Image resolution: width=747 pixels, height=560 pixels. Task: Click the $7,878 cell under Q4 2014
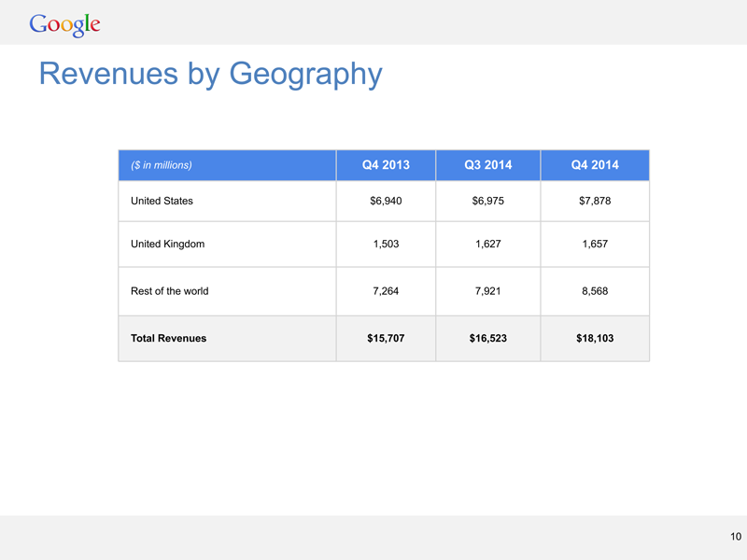595,201
